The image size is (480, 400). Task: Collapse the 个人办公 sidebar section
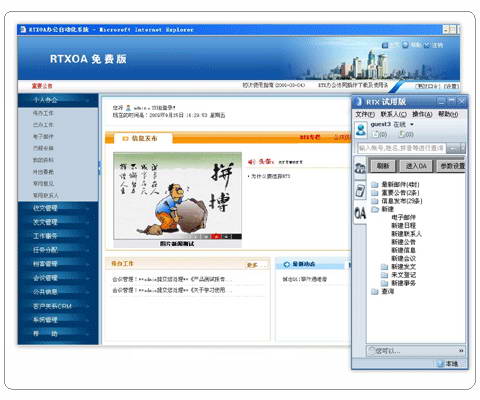pos(58,100)
